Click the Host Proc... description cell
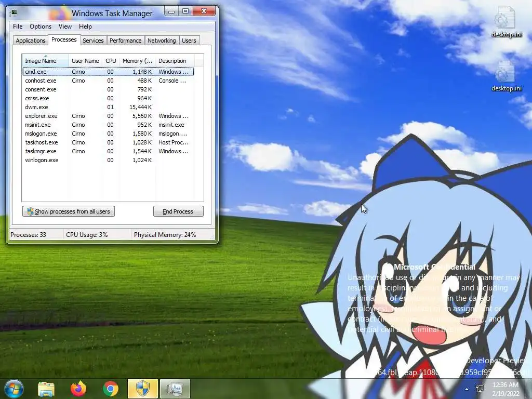The image size is (532, 399). coord(174,142)
